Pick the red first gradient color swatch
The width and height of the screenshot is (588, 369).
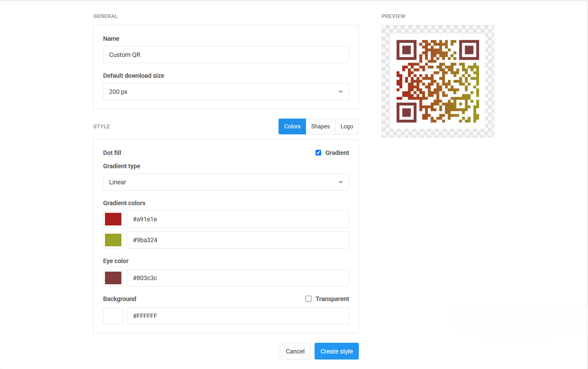[113, 219]
